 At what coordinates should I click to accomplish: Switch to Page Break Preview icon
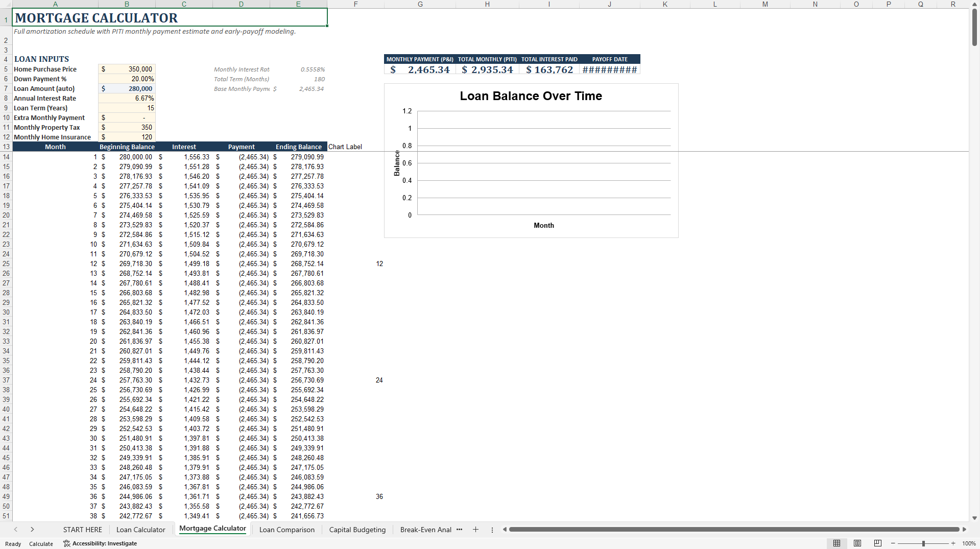878,543
